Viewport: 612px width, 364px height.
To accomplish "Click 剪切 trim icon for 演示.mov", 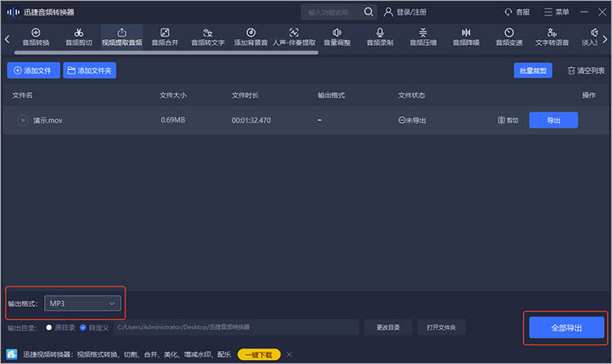I will click(x=508, y=120).
